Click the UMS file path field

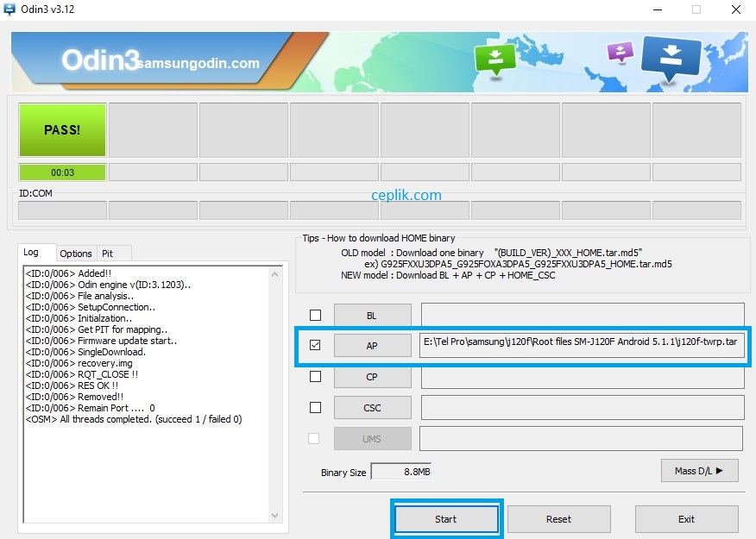581,438
